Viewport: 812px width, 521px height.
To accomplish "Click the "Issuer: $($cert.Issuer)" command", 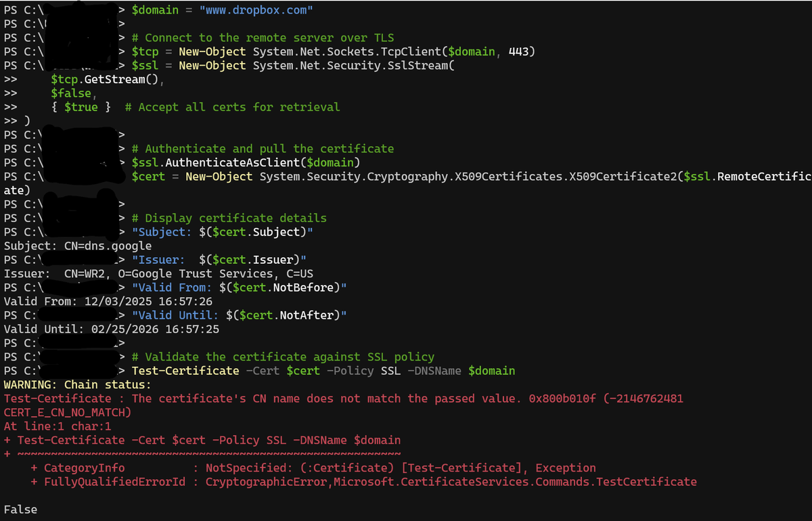I will [219, 260].
